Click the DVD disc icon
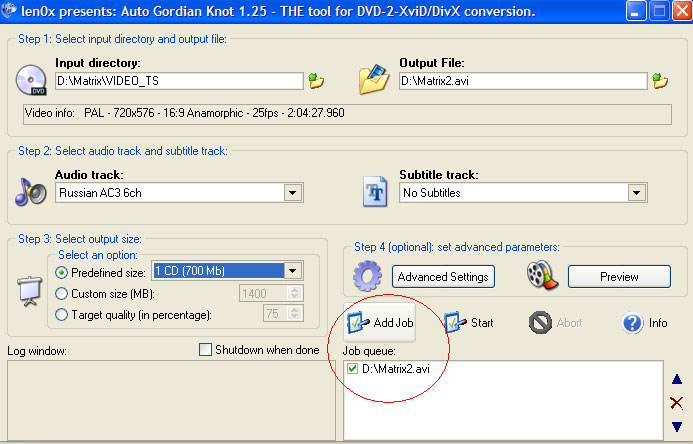Image resolution: width=693 pixels, height=444 pixels. (x=31, y=80)
